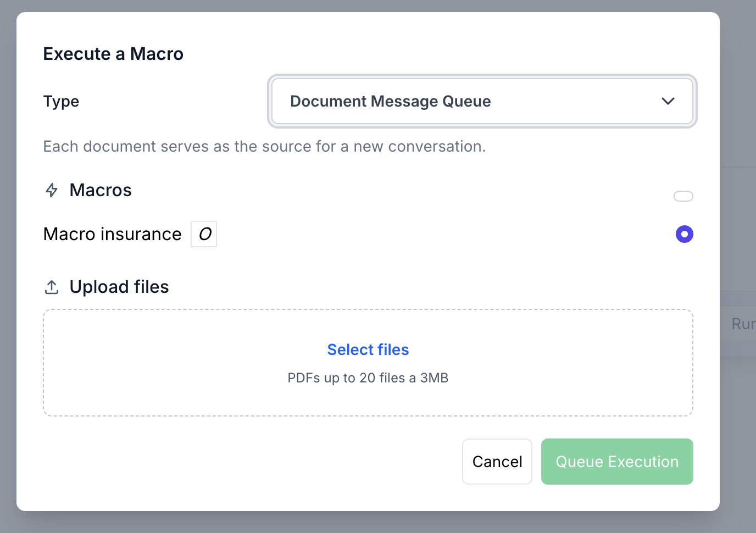Image resolution: width=756 pixels, height=533 pixels.
Task: Click the Select files link
Action: click(368, 349)
